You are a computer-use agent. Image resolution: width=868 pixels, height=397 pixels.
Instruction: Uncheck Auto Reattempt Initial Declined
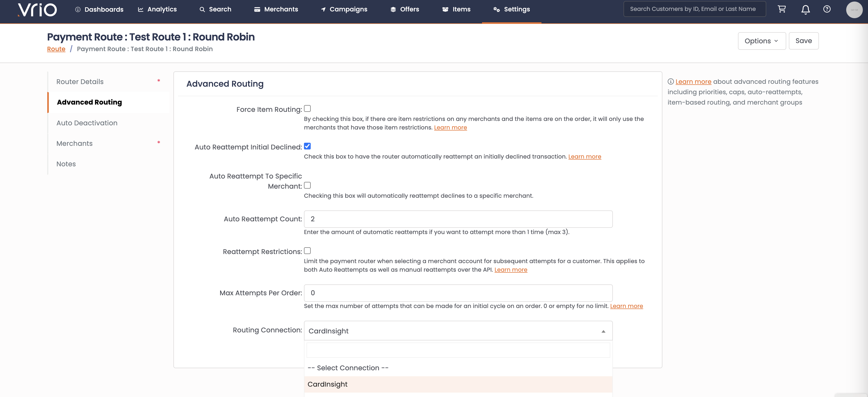point(307,146)
